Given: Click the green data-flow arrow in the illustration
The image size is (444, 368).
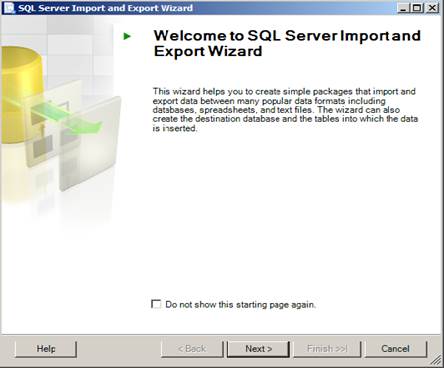Looking at the screenshot, I should pyautogui.click(x=68, y=118).
